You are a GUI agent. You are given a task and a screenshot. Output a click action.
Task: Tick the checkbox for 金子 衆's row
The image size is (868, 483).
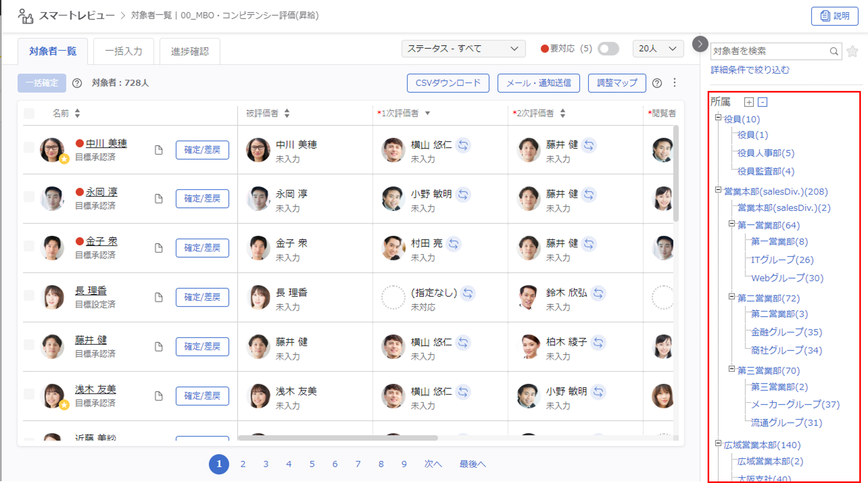point(29,246)
